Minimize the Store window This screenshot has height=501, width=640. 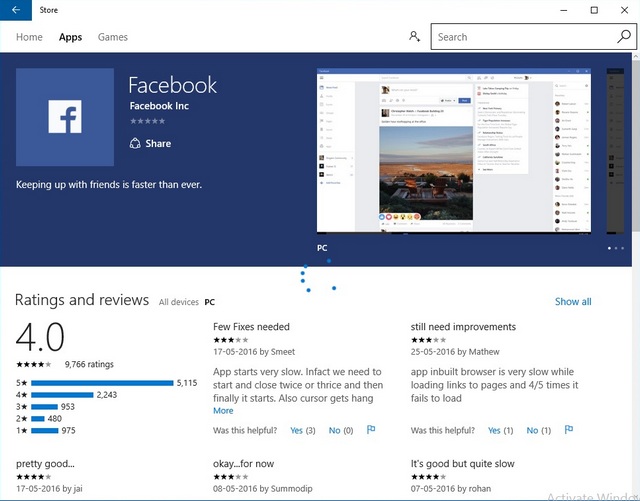point(564,10)
